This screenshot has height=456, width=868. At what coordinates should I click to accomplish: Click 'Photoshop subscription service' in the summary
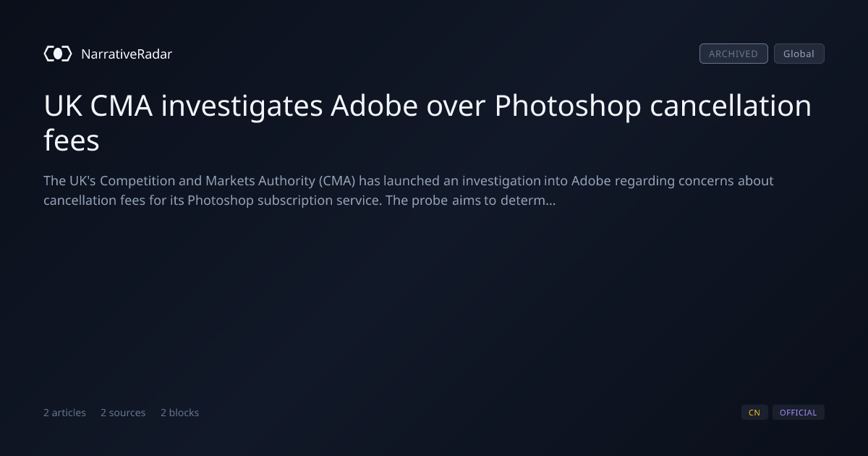pos(284,200)
